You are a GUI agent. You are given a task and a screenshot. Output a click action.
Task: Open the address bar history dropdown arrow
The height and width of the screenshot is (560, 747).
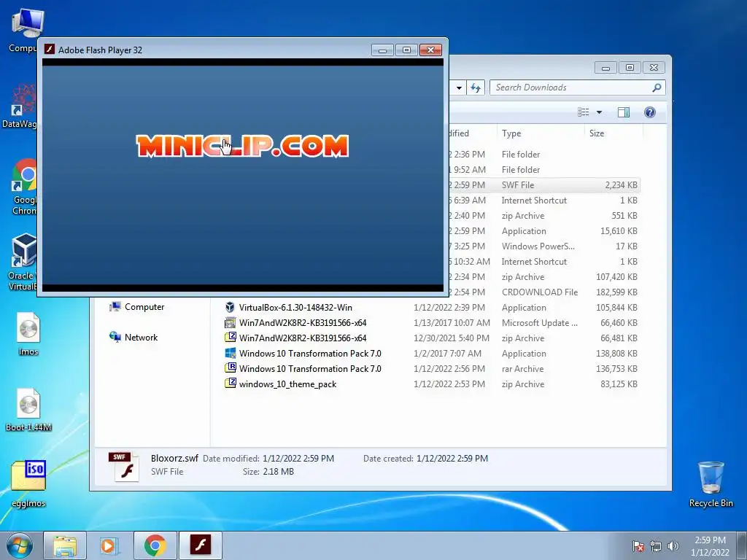[x=459, y=88]
